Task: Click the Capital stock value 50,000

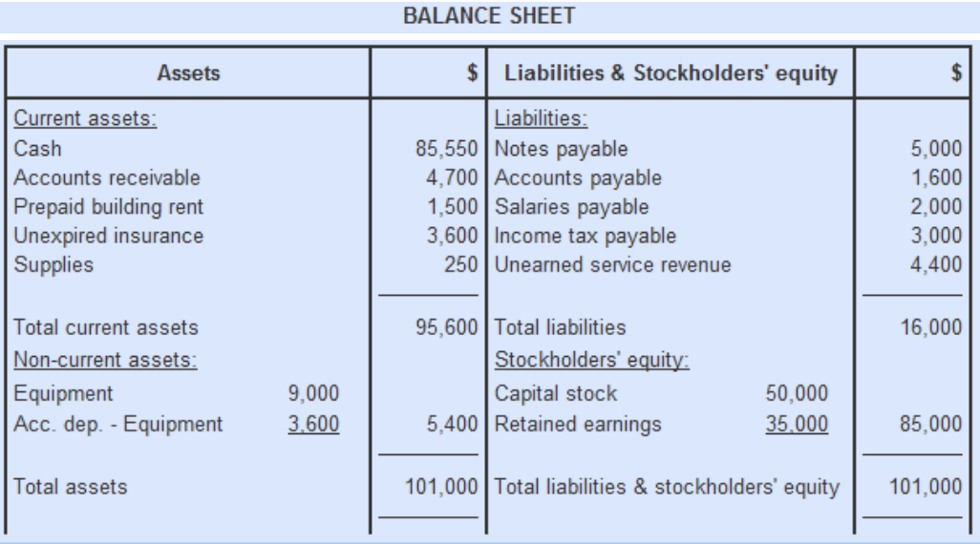Action: point(797,393)
